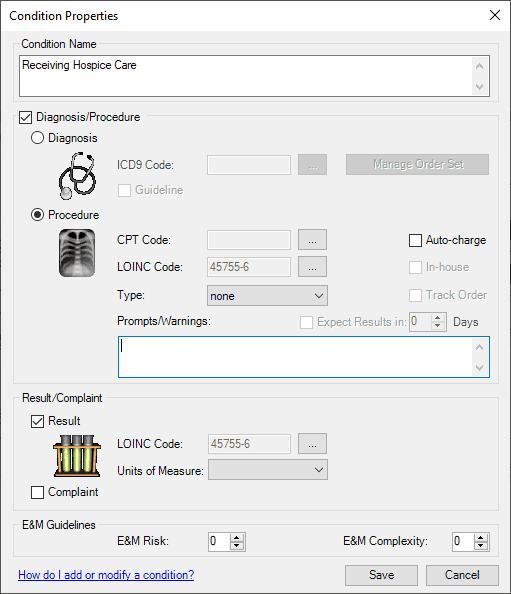Decrease E&M Complexity with down arrow

coord(481,546)
